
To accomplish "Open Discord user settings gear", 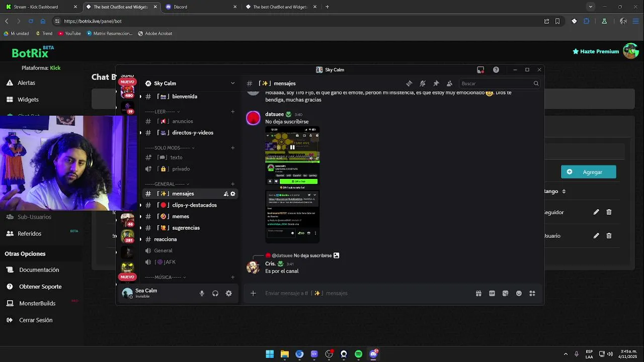I will 228,293.
